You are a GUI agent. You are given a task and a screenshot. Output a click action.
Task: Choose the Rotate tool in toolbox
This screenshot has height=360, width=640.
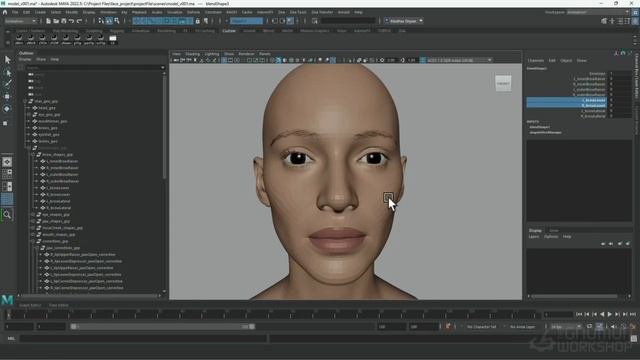click(x=7, y=109)
